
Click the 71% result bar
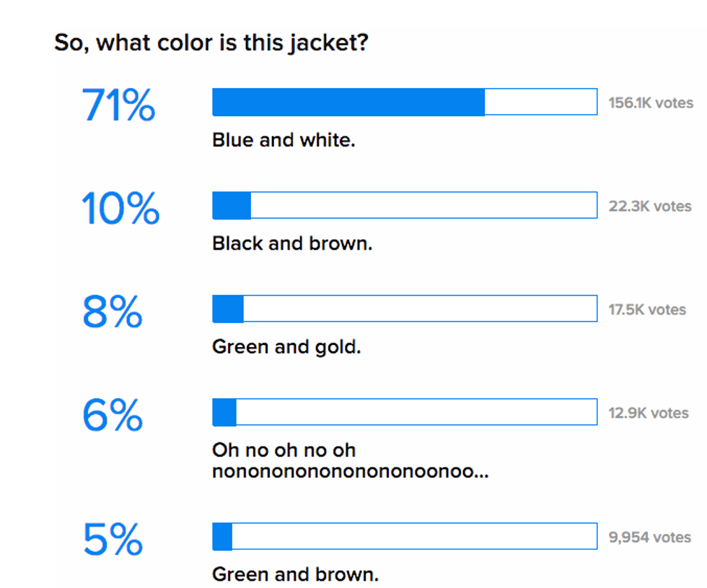(405, 102)
